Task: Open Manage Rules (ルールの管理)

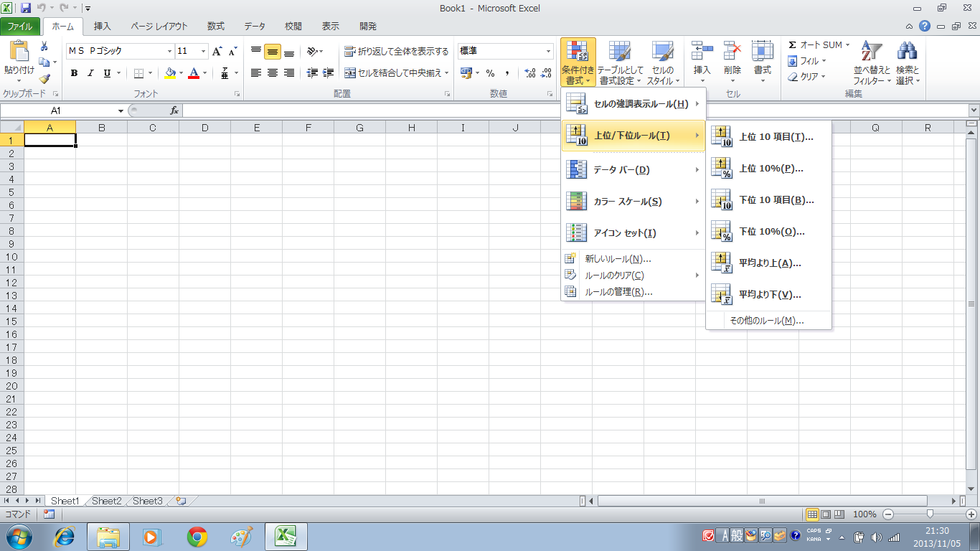Action: pyautogui.click(x=618, y=292)
